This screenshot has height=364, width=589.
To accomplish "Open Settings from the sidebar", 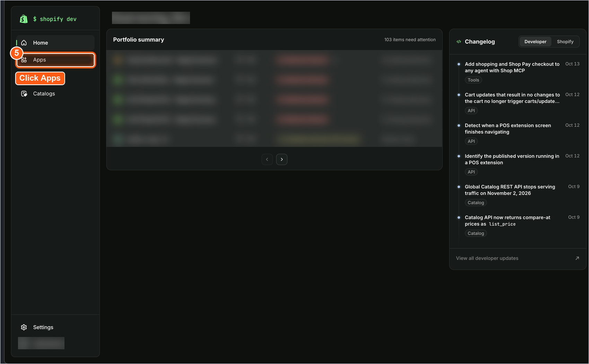I will [55, 327].
